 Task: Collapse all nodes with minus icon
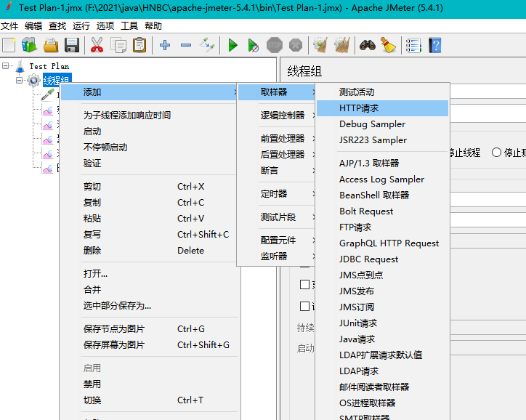tap(186, 45)
